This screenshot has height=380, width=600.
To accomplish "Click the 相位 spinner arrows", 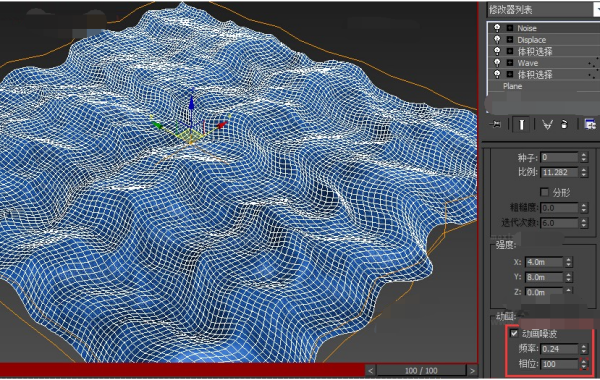I will tap(584, 364).
